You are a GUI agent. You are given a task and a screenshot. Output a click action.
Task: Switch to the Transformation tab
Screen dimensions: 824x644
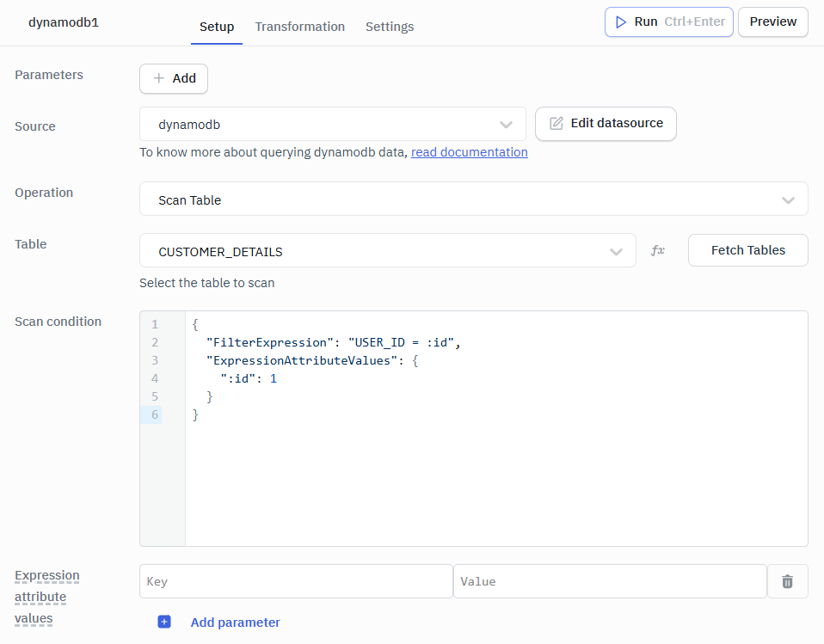coord(299,27)
